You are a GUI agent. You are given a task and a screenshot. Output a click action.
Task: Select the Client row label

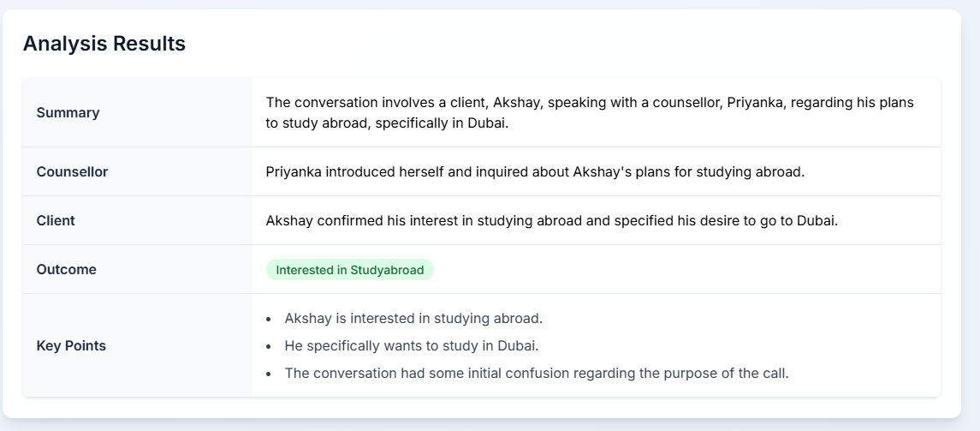coord(56,220)
